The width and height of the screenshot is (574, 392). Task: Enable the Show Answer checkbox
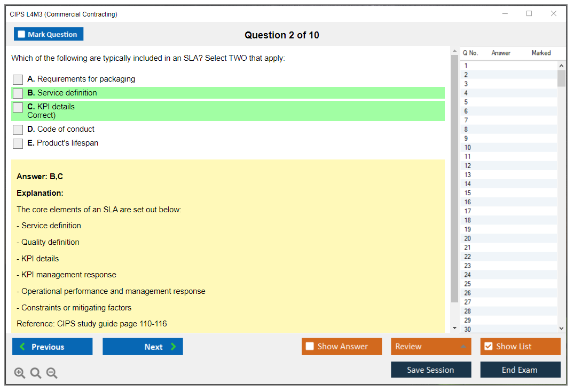coord(310,347)
